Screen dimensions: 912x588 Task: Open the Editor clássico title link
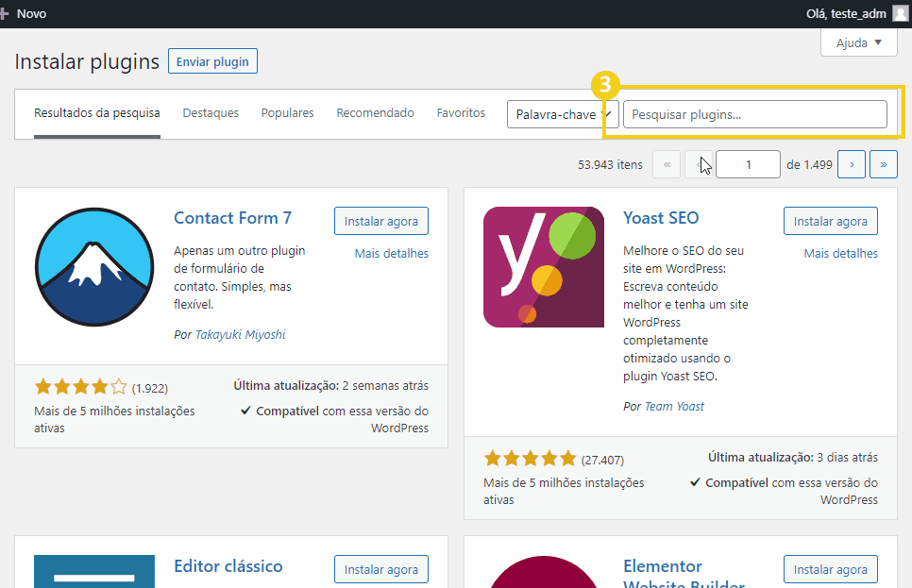coord(228,566)
